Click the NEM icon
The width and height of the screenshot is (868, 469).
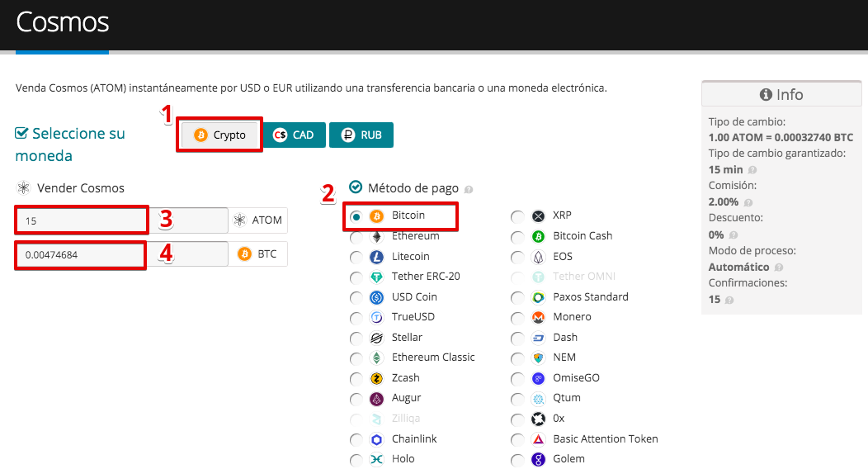(538, 358)
